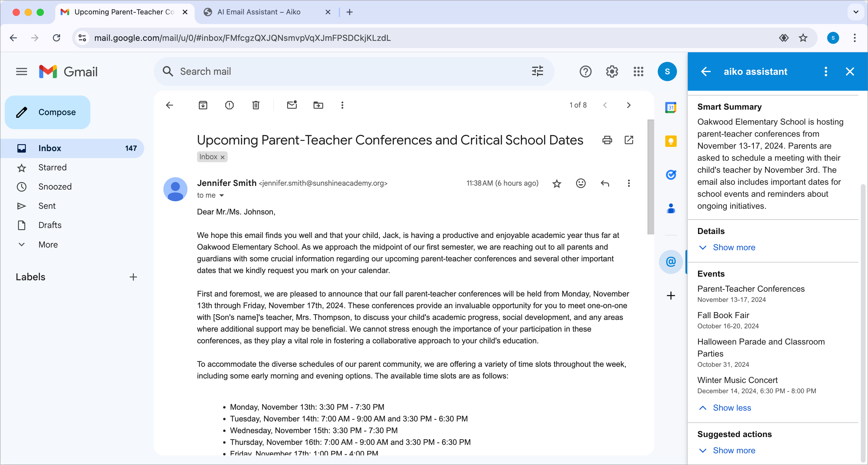Click the Compose button

click(x=47, y=112)
